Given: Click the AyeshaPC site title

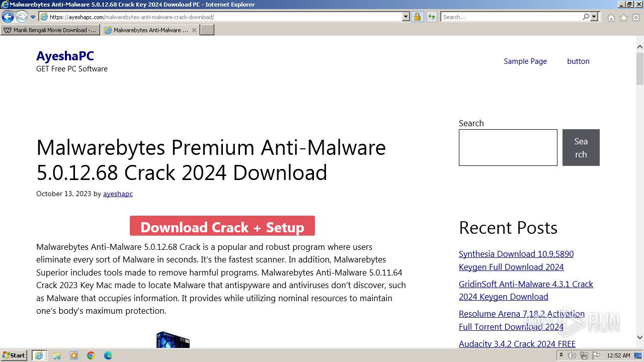Looking at the screenshot, I should 65,55.
